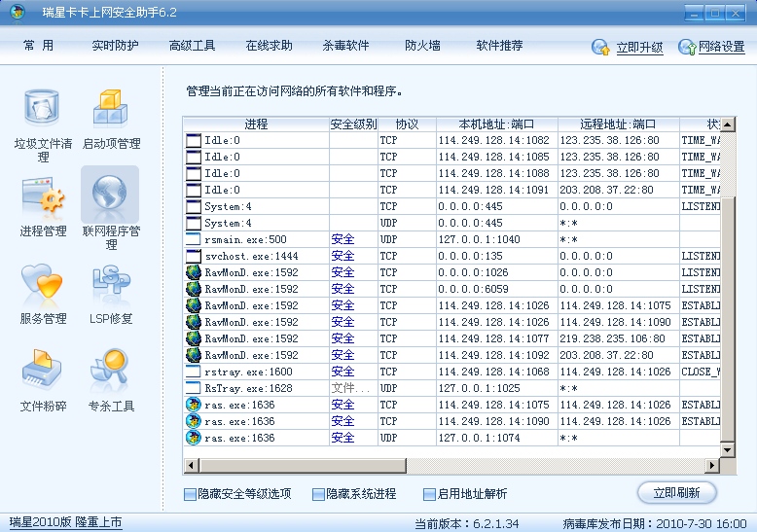
Task: Switch to 杀毒软件 tab
Action: click(x=345, y=46)
